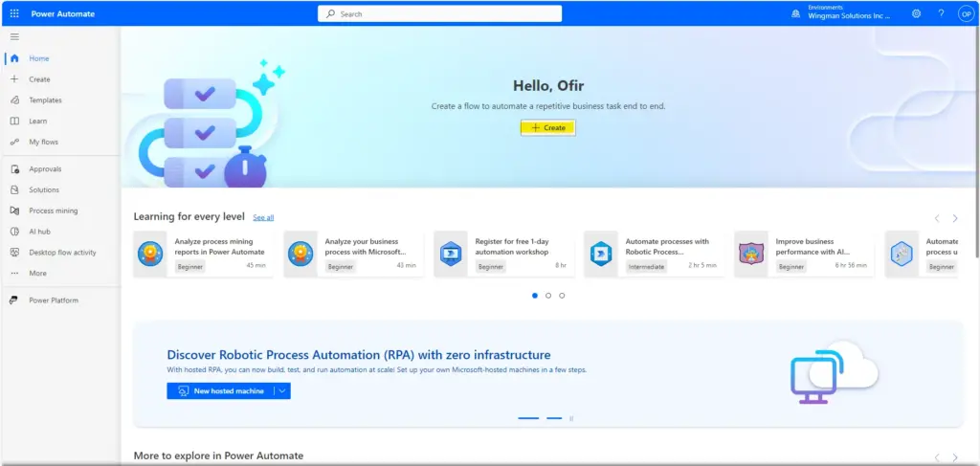Open Settings gear in header
This screenshot has height=466, width=980.
pyautogui.click(x=916, y=13)
